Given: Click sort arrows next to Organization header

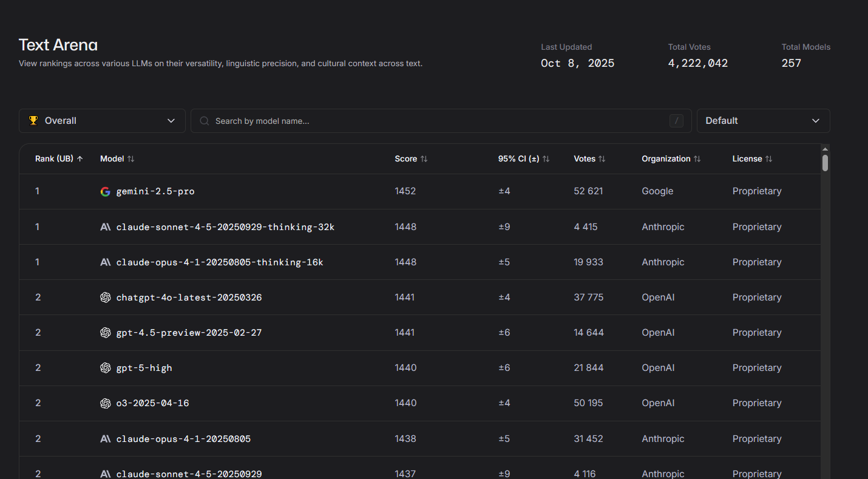Looking at the screenshot, I should (697, 159).
